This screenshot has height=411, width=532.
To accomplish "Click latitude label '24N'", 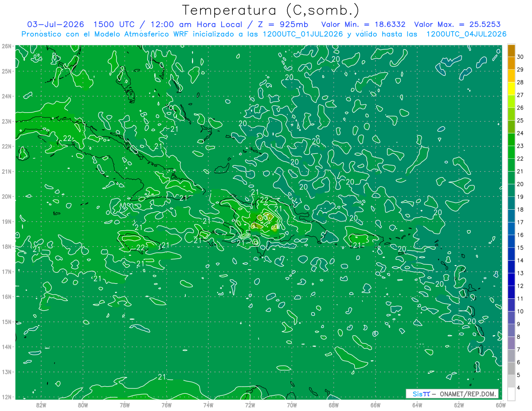I will [x=7, y=96].
